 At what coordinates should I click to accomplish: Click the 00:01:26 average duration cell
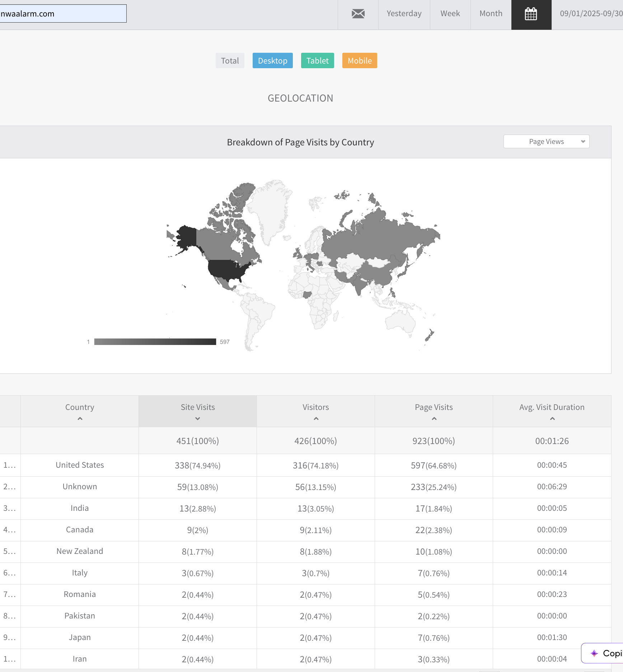click(x=552, y=441)
